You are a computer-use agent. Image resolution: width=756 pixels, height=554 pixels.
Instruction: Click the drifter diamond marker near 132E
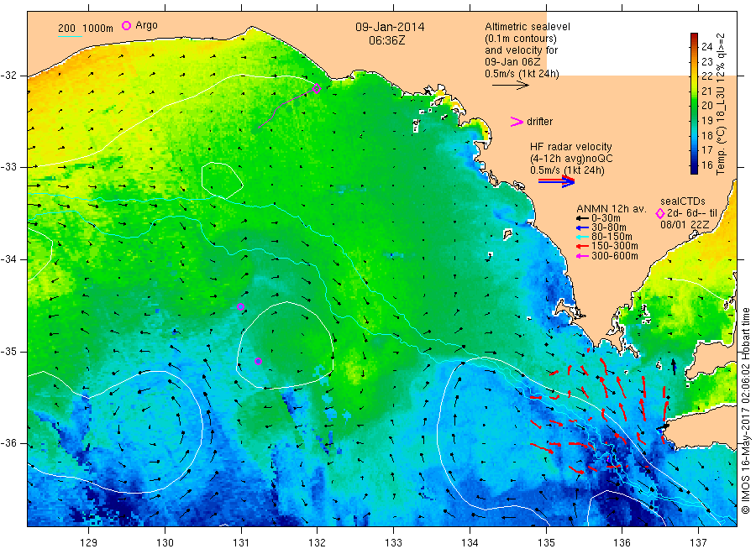[317, 88]
